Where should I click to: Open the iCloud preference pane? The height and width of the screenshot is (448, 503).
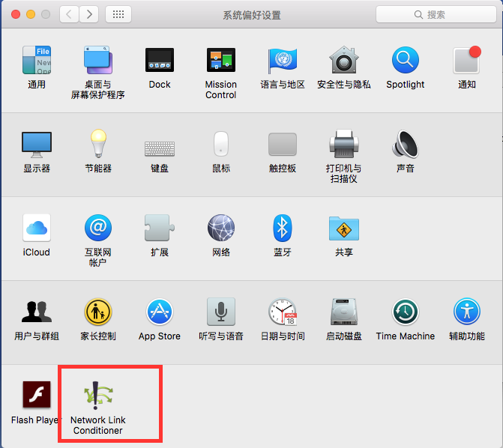point(37,228)
